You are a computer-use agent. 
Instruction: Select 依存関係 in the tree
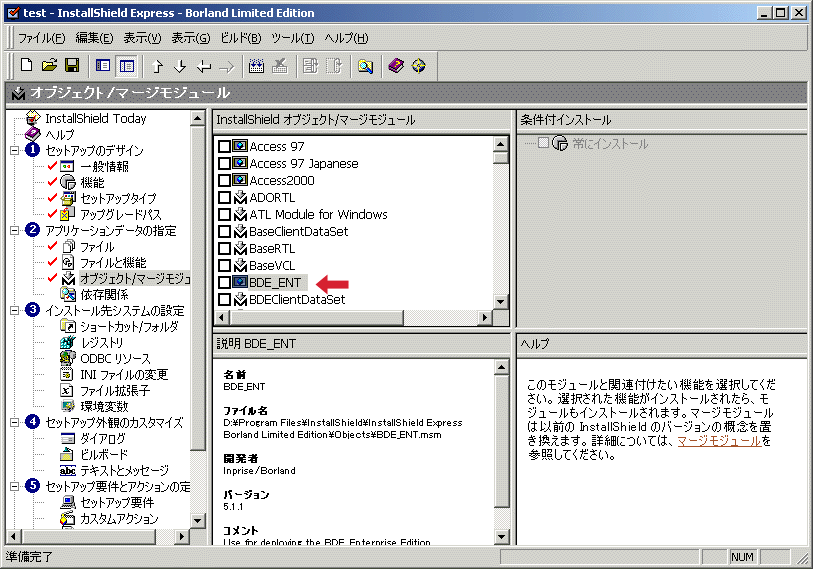[x=104, y=295]
